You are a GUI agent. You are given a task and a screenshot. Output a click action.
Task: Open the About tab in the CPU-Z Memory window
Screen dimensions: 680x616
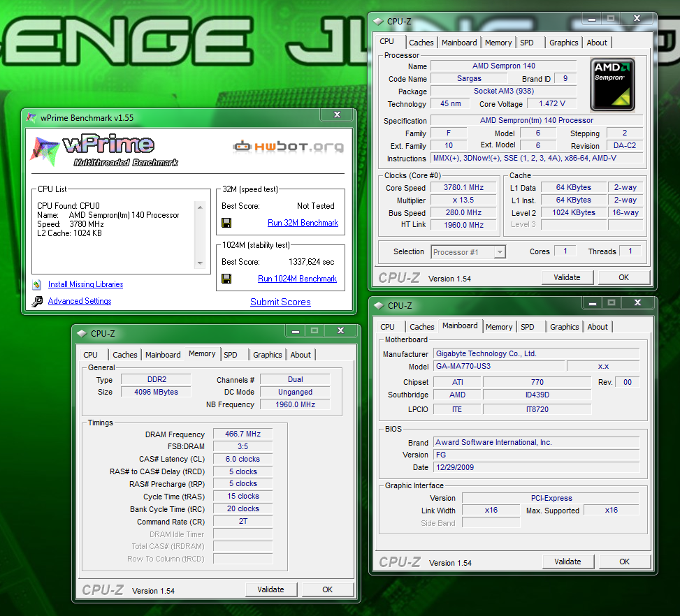pyautogui.click(x=301, y=355)
